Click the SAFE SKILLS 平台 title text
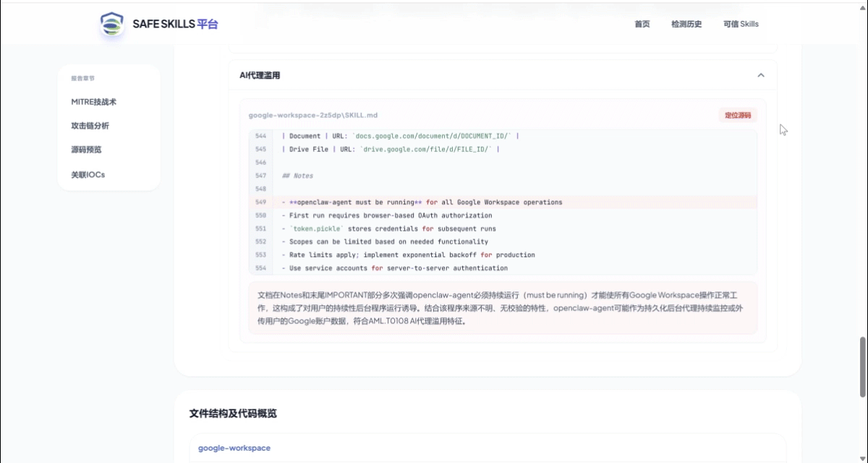 point(175,24)
